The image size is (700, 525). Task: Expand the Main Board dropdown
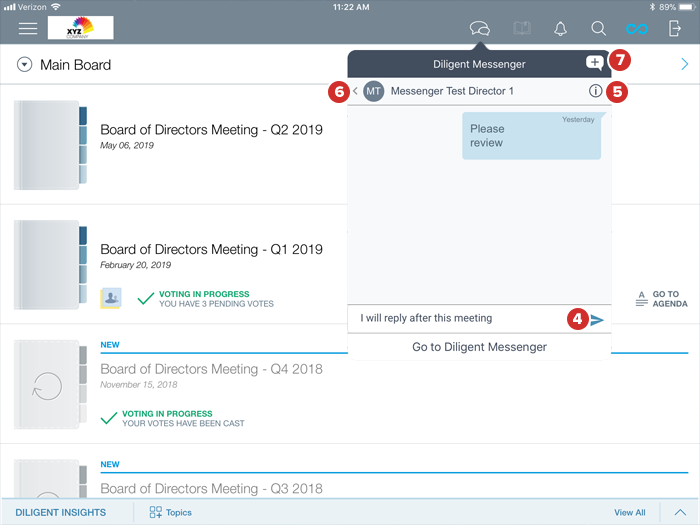[x=25, y=65]
